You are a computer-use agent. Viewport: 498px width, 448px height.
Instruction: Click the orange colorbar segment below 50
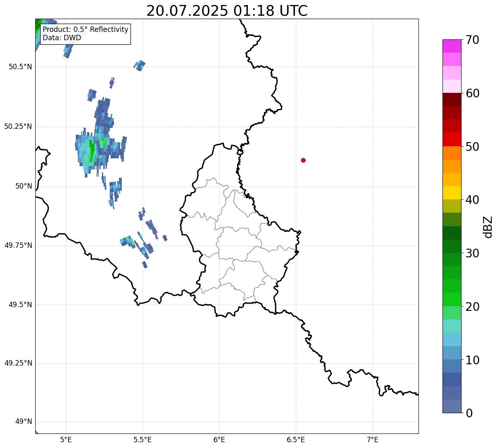point(452,153)
